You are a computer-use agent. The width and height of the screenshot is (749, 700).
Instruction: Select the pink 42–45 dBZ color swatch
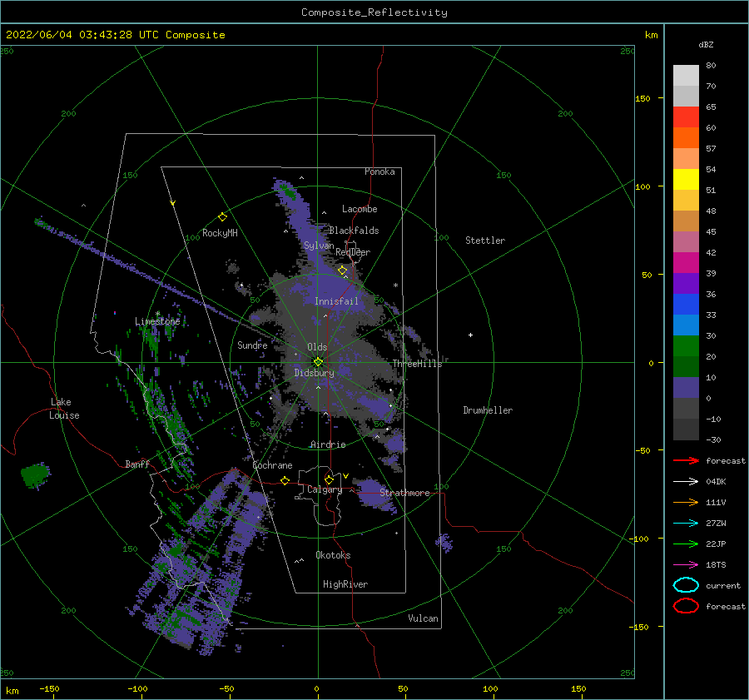686,241
